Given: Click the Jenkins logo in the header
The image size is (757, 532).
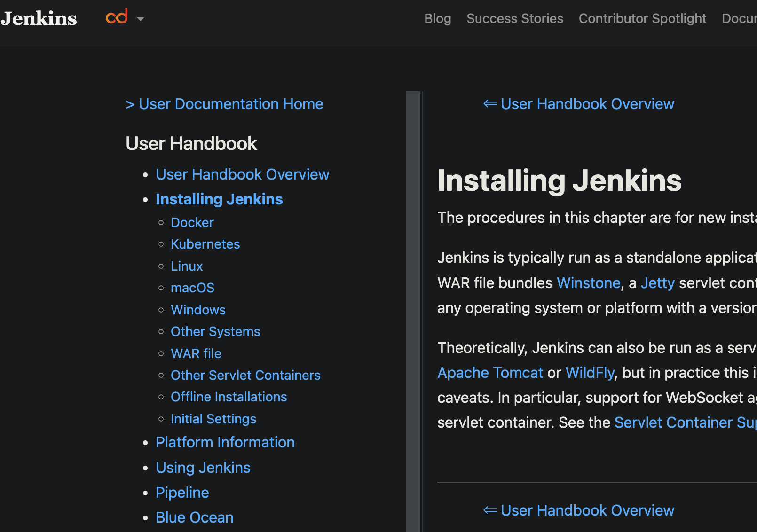Looking at the screenshot, I should tap(39, 18).
